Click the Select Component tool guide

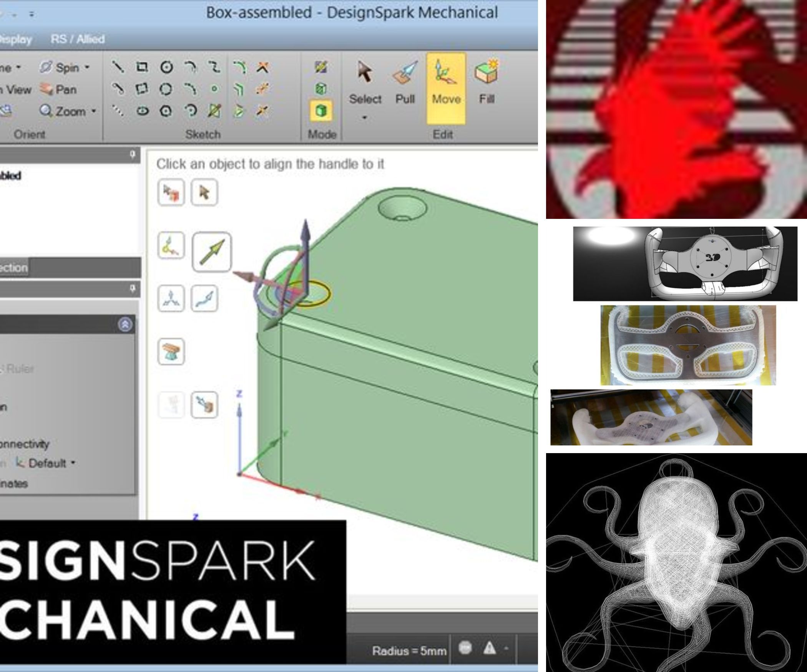point(171,192)
